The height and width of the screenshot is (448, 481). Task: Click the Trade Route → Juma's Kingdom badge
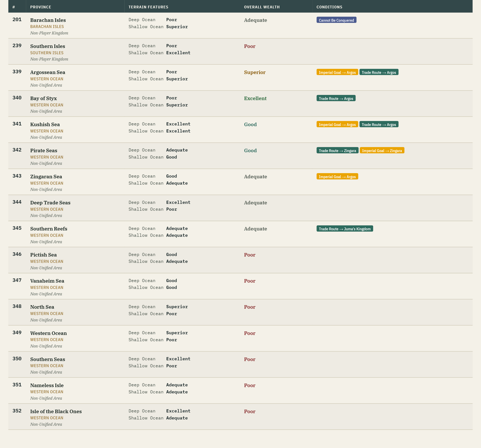tap(345, 229)
